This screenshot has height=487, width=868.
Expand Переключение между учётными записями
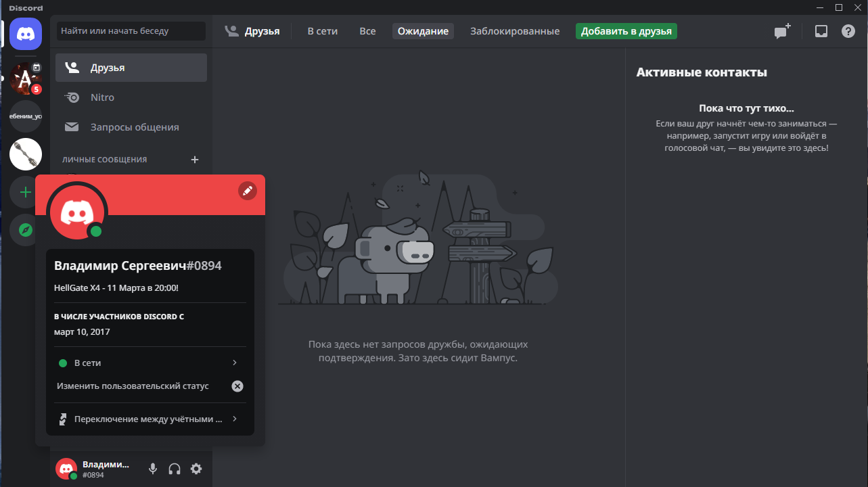click(149, 419)
